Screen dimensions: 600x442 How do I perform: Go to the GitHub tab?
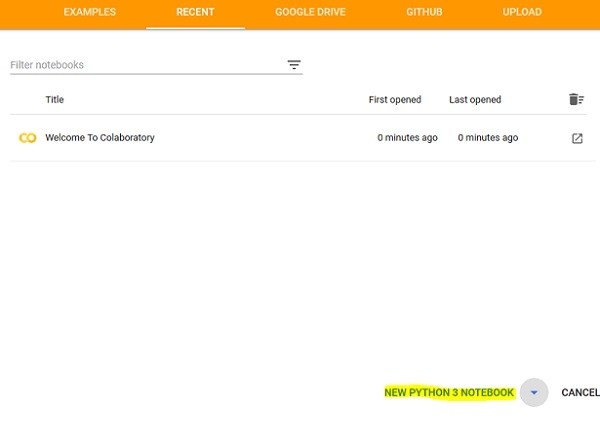coord(424,13)
